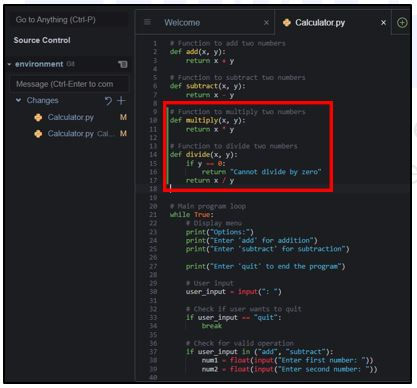Click the 'num2 = float(input(...))' line
The height and width of the screenshot is (388, 417).
(x=289, y=369)
